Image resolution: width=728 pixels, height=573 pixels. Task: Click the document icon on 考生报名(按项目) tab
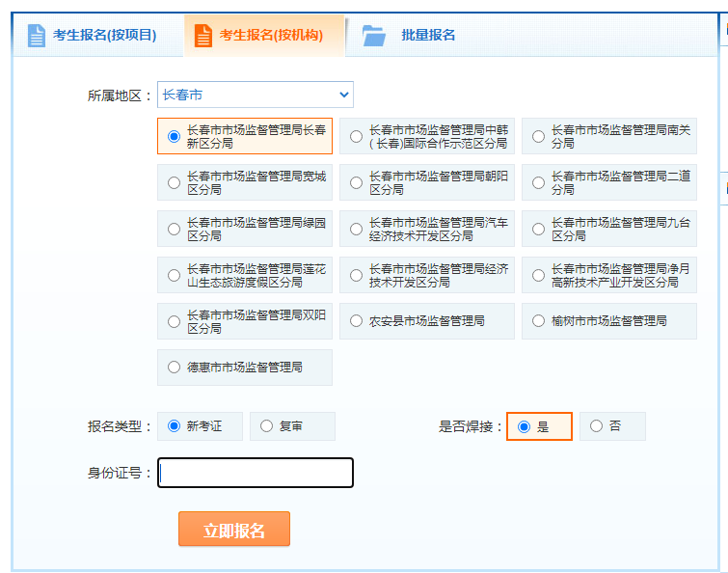37,36
